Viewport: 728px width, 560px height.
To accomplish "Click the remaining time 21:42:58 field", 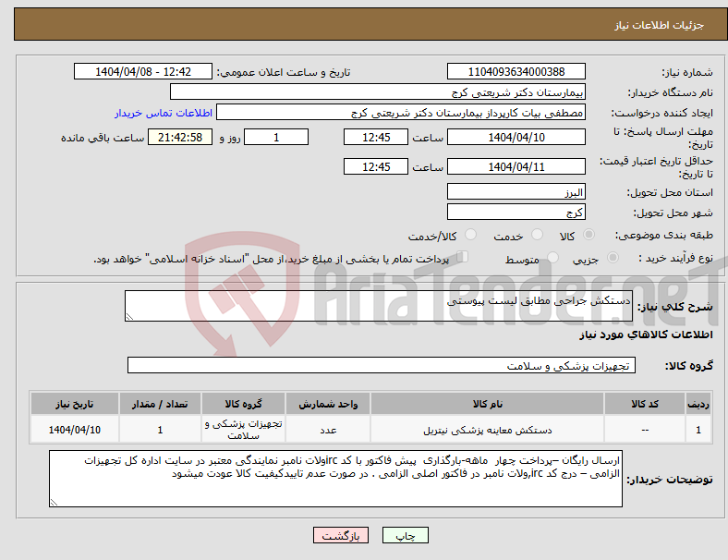I will pyautogui.click(x=180, y=138).
